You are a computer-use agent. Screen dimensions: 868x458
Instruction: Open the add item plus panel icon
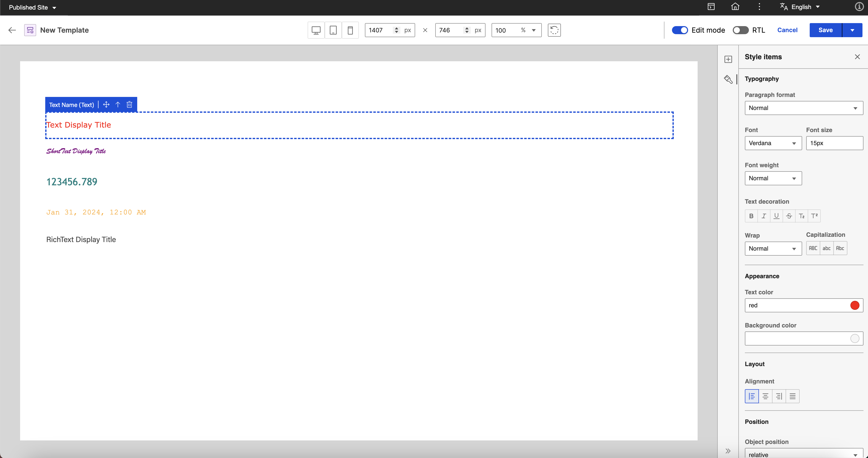click(x=728, y=59)
